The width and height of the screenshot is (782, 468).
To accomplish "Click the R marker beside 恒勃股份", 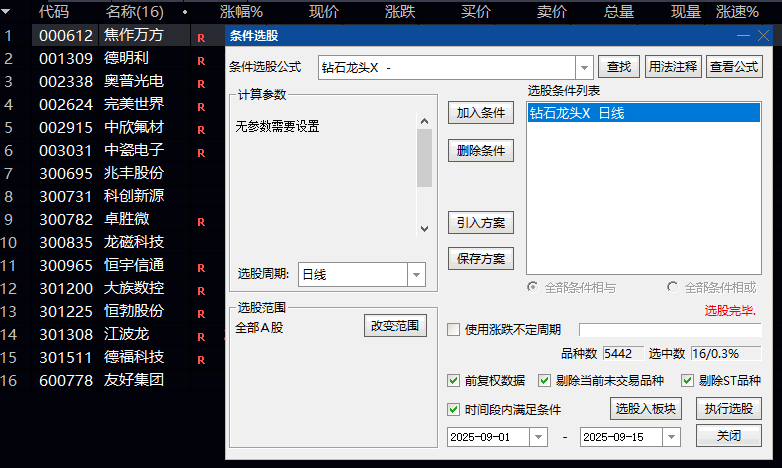I will point(201,314).
